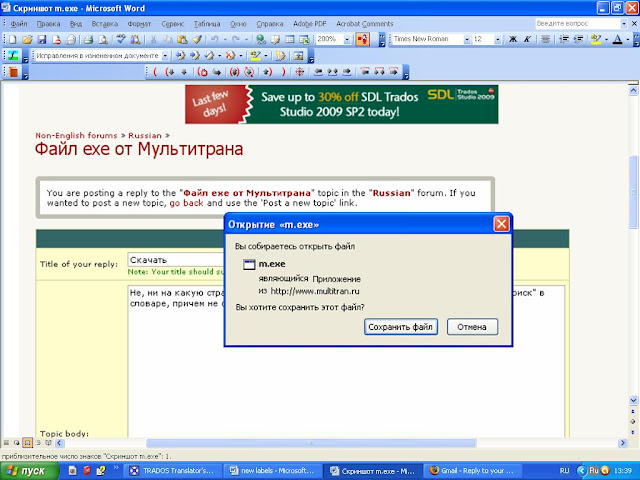Switch to Gmail Reply taskbar window

tap(472, 471)
